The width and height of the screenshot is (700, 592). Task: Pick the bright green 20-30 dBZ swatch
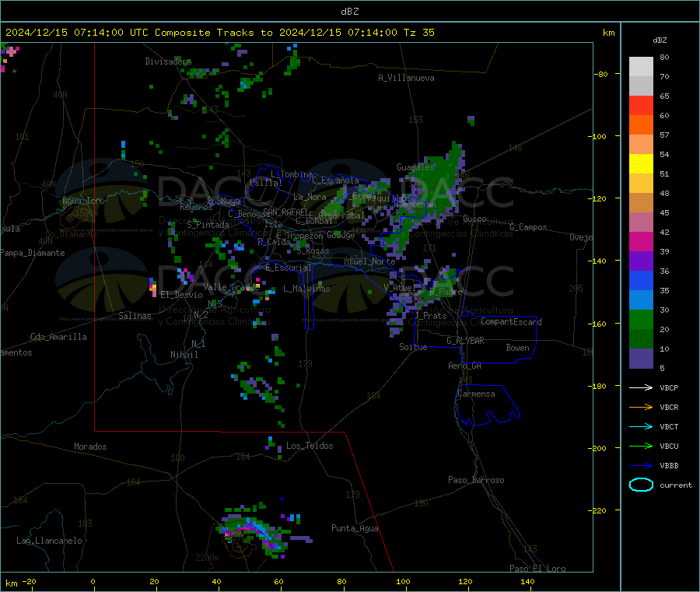(x=641, y=319)
